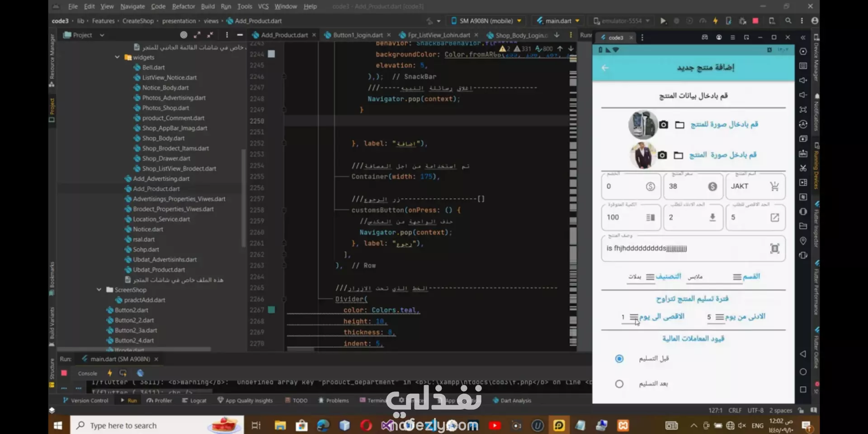Click the price field showing 38

click(x=693, y=186)
